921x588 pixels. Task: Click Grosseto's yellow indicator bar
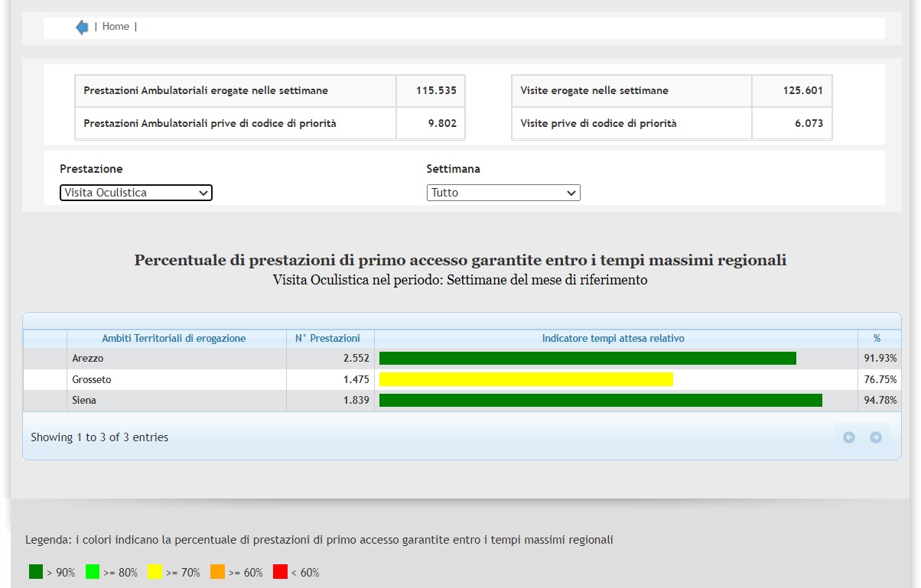(526, 379)
